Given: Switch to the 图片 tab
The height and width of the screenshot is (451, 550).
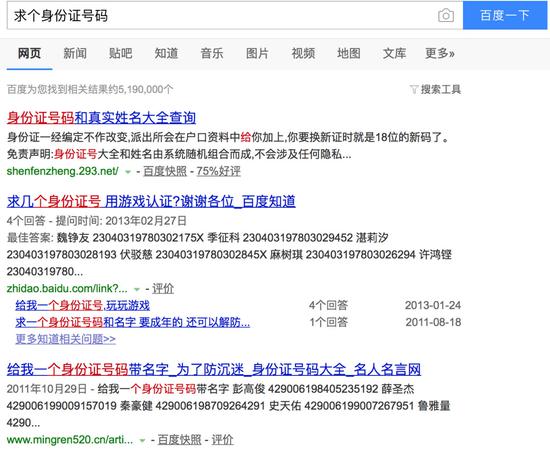Looking at the screenshot, I should click(x=257, y=53).
